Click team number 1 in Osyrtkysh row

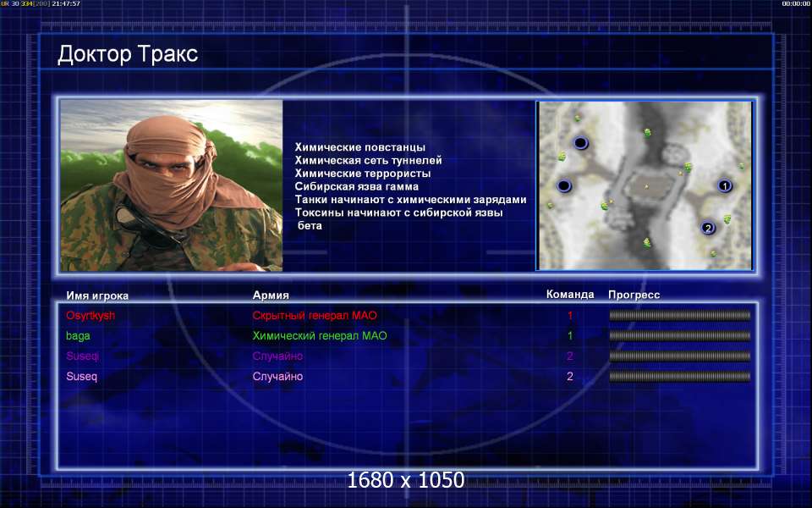(570, 315)
